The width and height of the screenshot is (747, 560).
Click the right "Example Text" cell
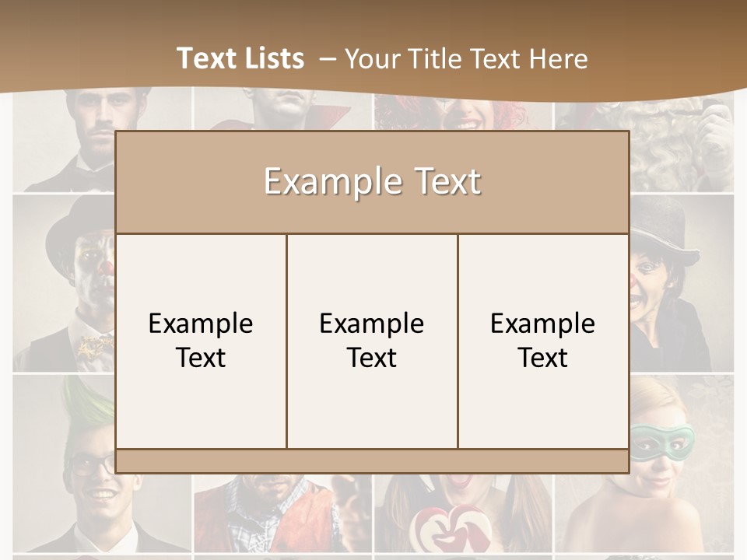click(x=543, y=341)
